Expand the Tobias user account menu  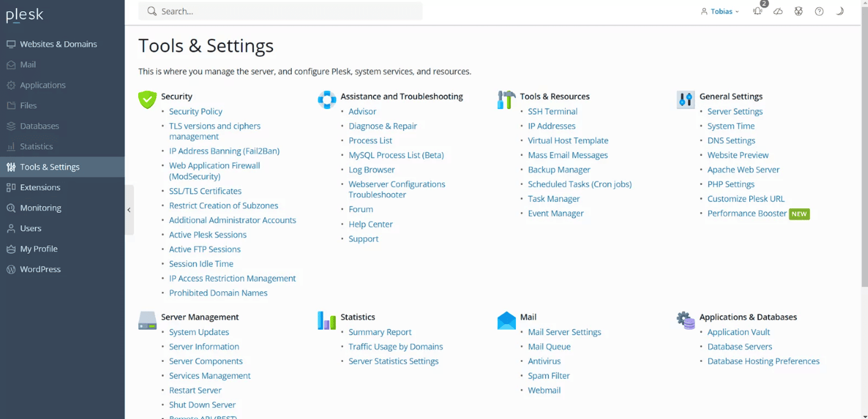[x=720, y=11]
